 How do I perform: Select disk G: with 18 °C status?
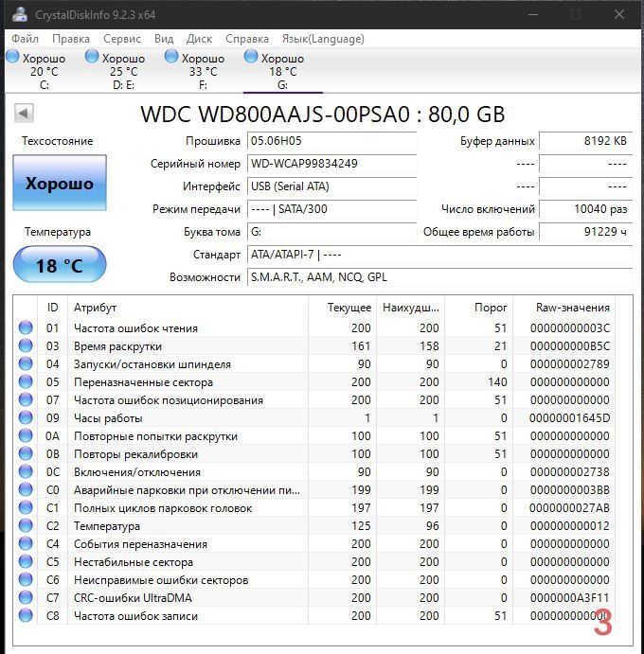(x=283, y=71)
